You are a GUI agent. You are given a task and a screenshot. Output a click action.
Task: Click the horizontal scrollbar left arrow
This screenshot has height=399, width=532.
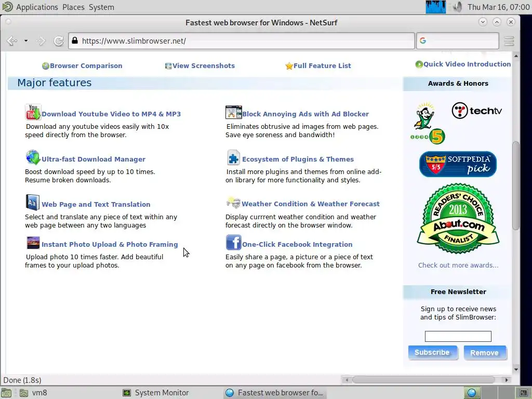click(346, 380)
